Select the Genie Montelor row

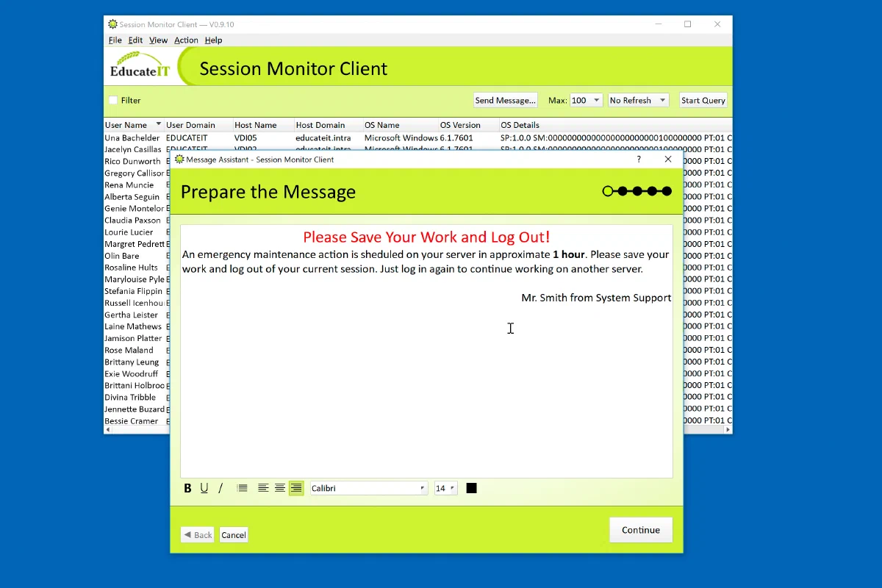tap(137, 208)
